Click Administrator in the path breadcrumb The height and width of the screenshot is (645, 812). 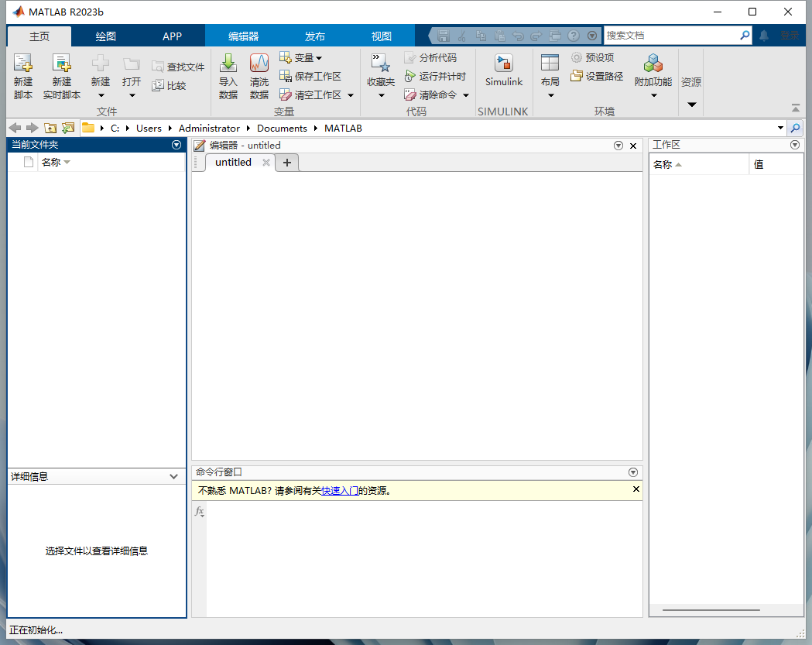pos(209,128)
